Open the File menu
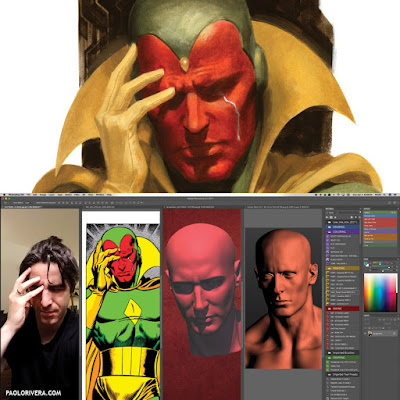 [x=30, y=194]
